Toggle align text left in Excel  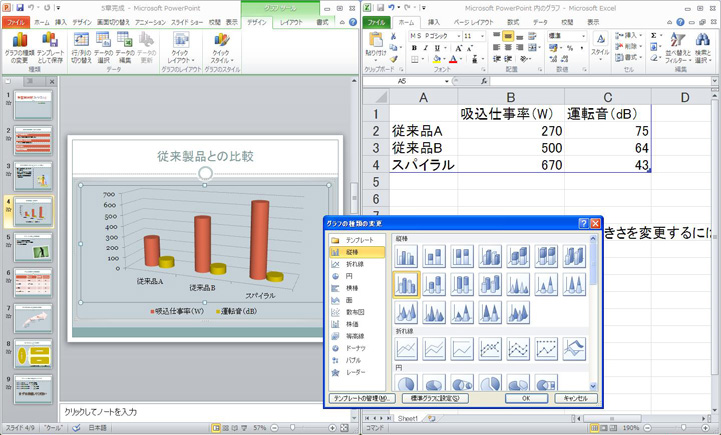pyautogui.click(x=497, y=47)
